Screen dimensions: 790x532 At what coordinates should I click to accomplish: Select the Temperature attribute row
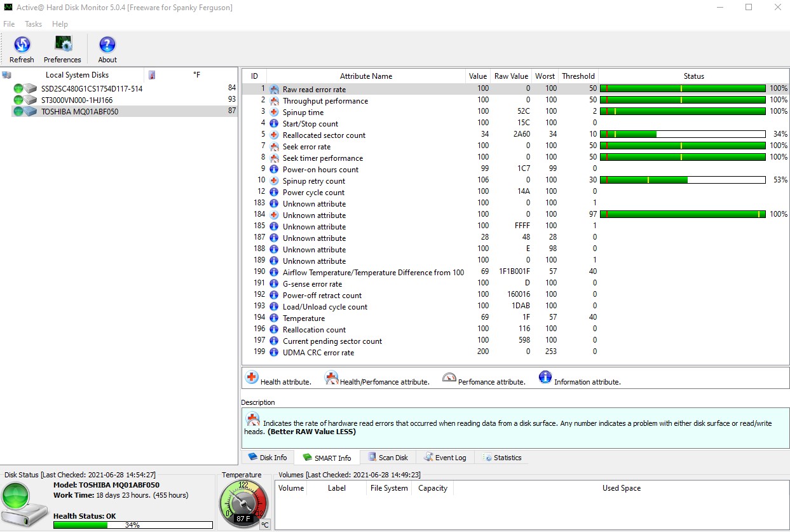click(304, 318)
